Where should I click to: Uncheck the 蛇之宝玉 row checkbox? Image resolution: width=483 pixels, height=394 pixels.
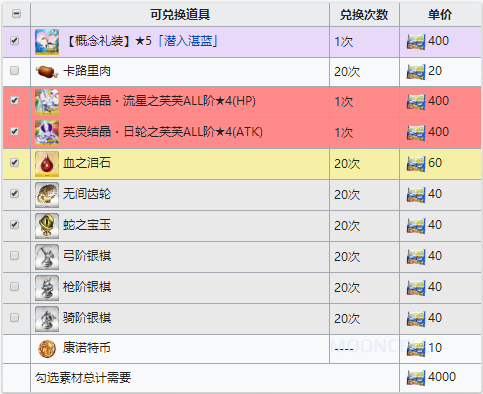[14, 224]
